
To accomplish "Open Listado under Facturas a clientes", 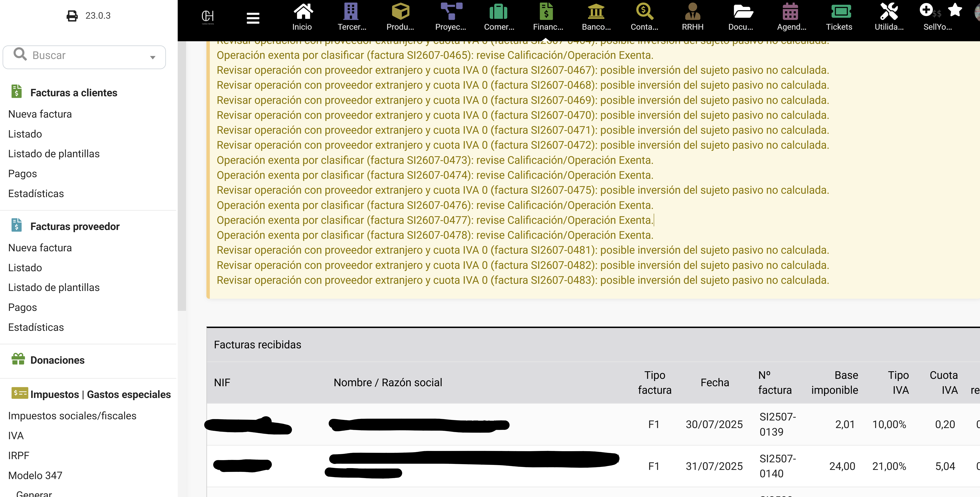I will tap(25, 134).
